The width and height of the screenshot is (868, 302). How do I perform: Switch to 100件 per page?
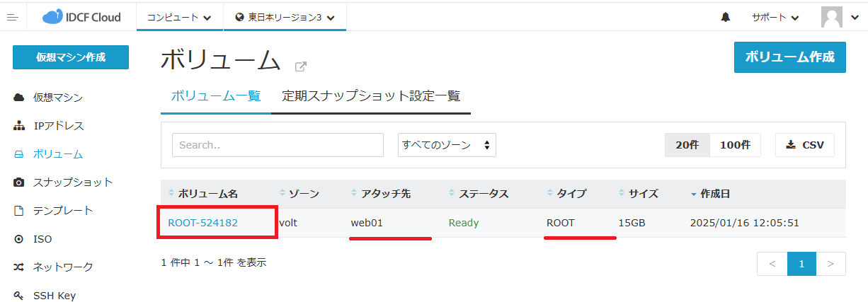[x=735, y=144]
